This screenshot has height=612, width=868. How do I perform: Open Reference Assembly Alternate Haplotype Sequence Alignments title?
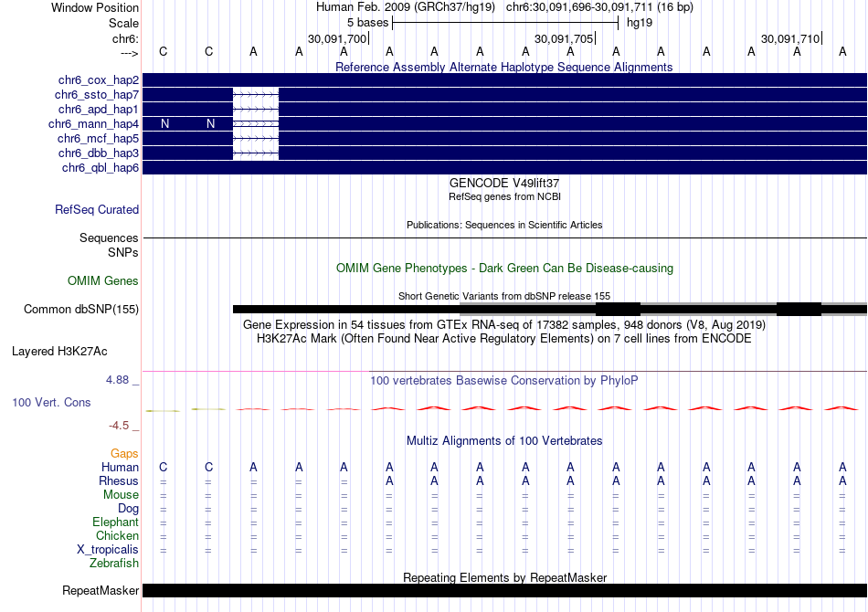point(504,67)
